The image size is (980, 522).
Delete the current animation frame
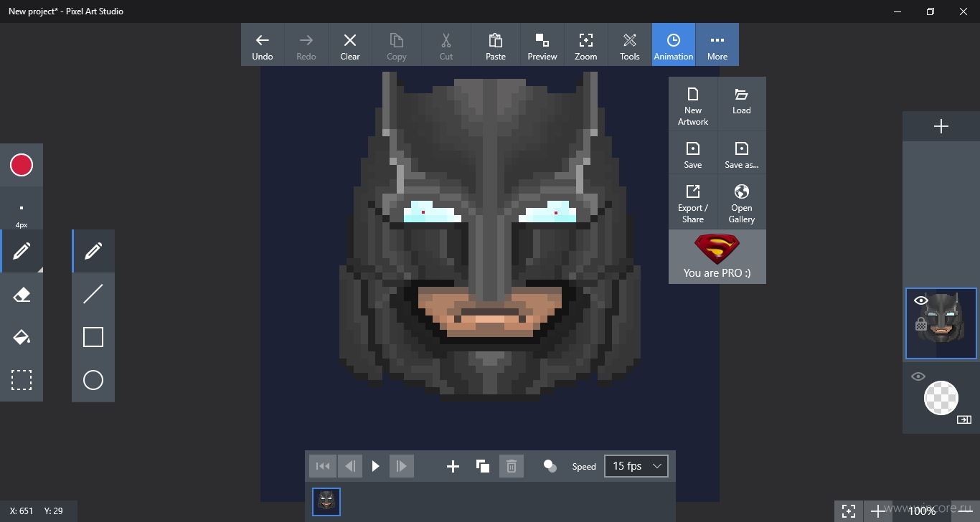click(512, 467)
